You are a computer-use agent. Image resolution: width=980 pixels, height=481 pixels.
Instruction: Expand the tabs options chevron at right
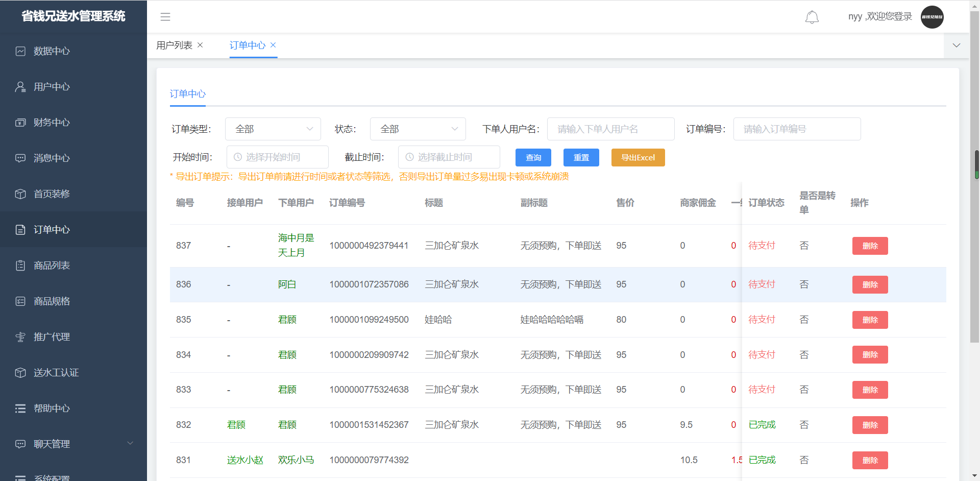956,45
